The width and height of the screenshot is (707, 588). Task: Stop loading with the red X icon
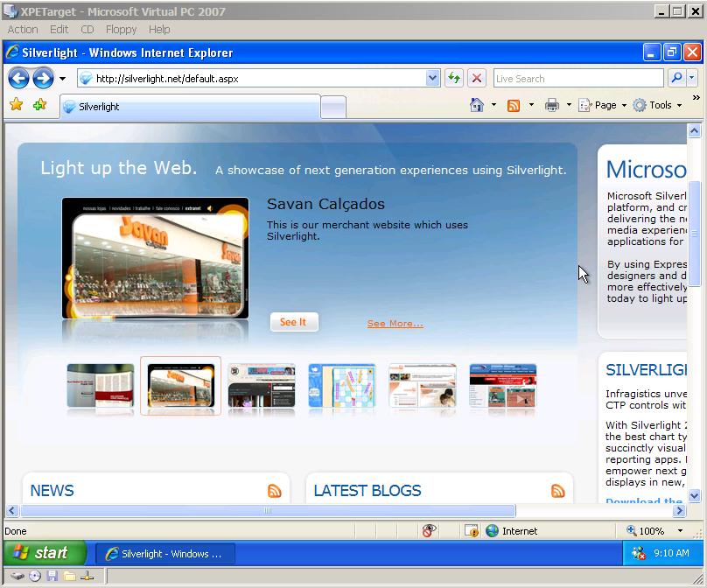click(476, 79)
